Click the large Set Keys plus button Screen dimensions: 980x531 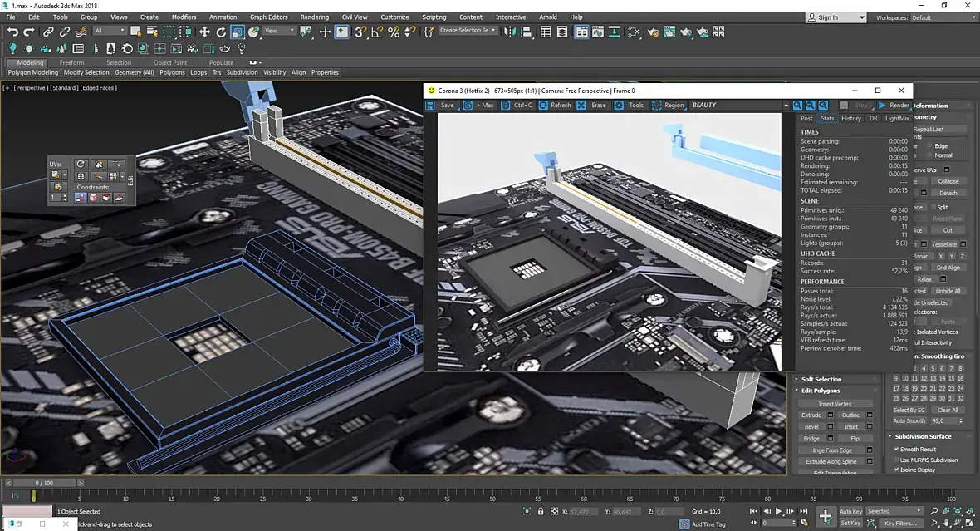[x=825, y=516]
